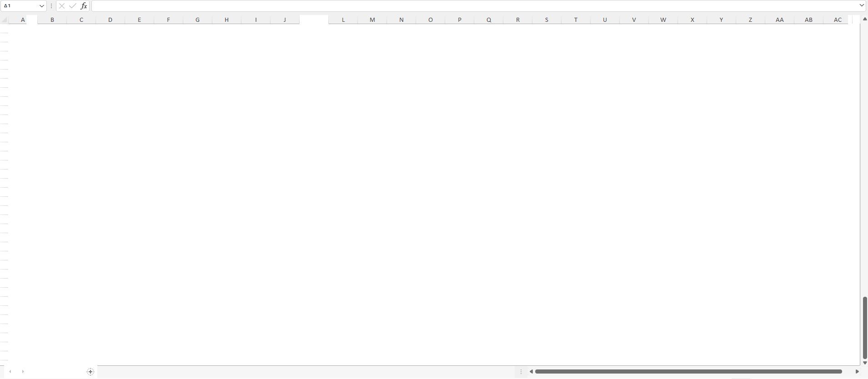Select column W header
This screenshot has height=379, width=868.
(663, 20)
